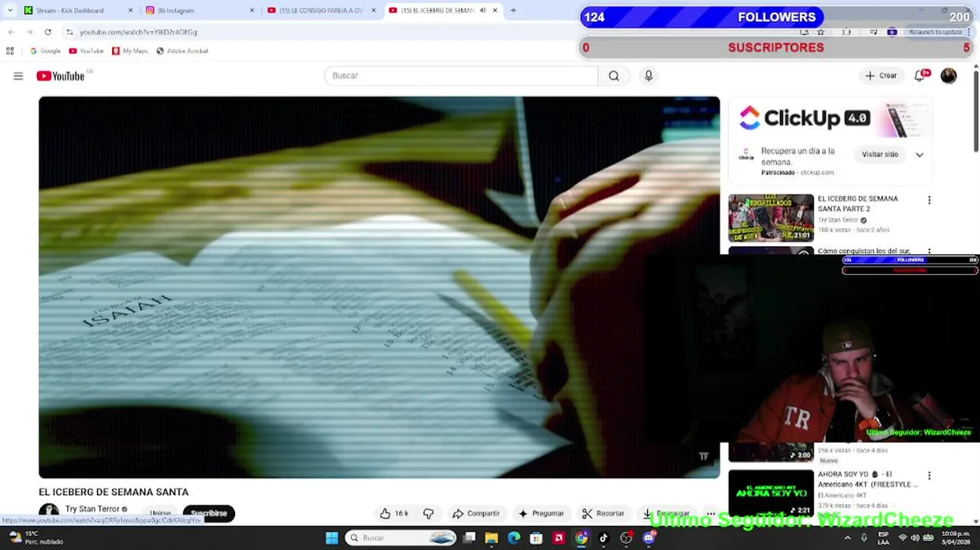980x550 pixels.
Task: Open the My Maps bookmark
Action: (130, 51)
